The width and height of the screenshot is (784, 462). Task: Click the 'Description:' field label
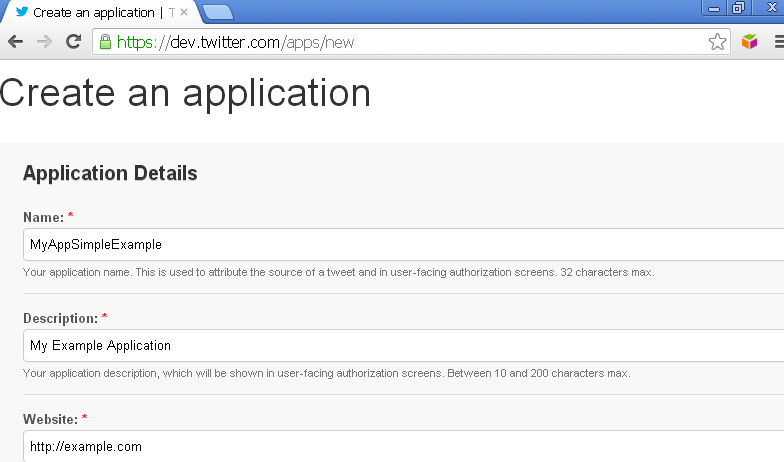coord(60,318)
